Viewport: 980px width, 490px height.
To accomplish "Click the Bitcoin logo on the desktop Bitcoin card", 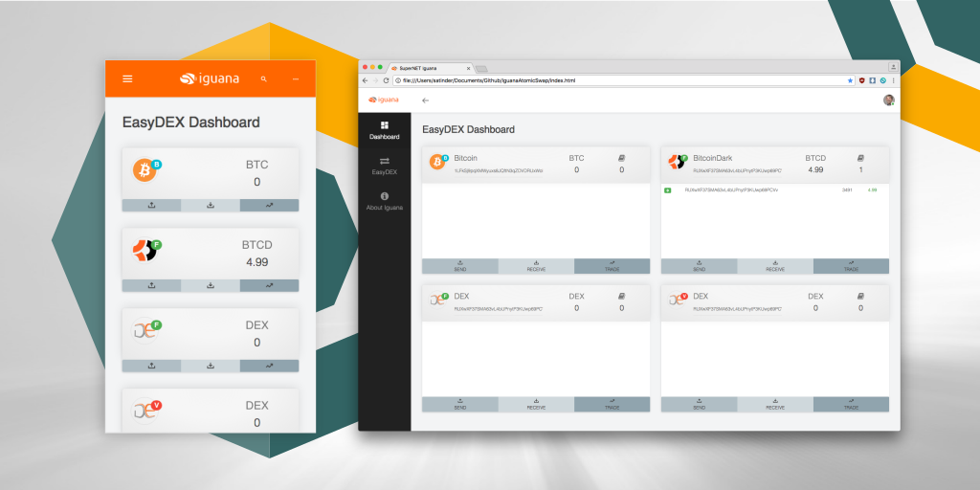I will point(436,163).
